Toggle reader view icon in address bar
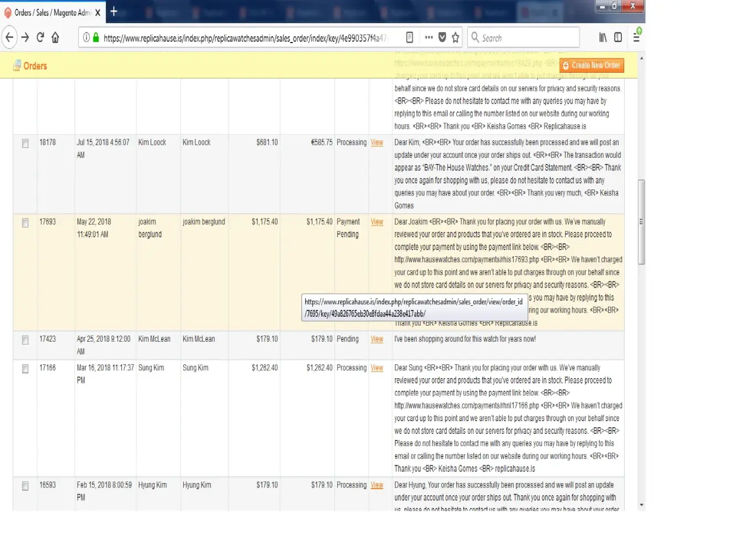Viewport: 756px width, 552px height. [409, 38]
